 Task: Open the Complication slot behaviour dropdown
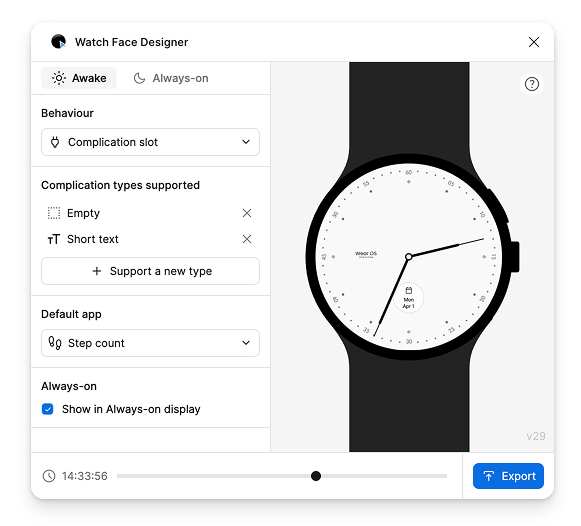pyautogui.click(x=150, y=142)
